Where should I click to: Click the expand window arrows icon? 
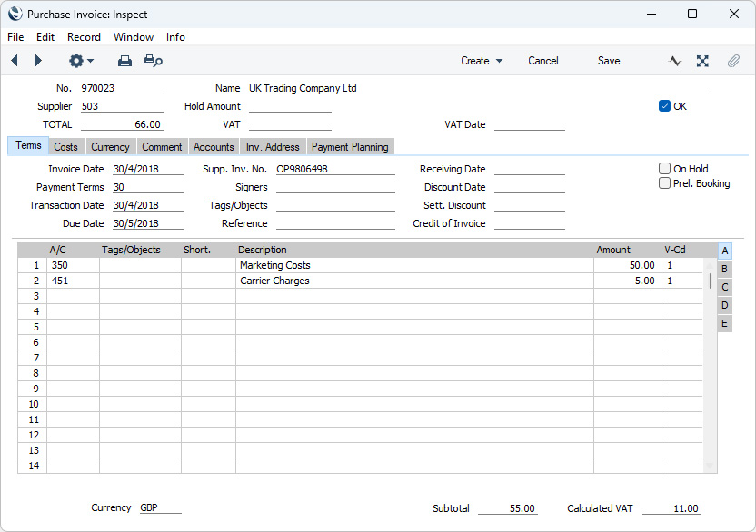pos(702,61)
